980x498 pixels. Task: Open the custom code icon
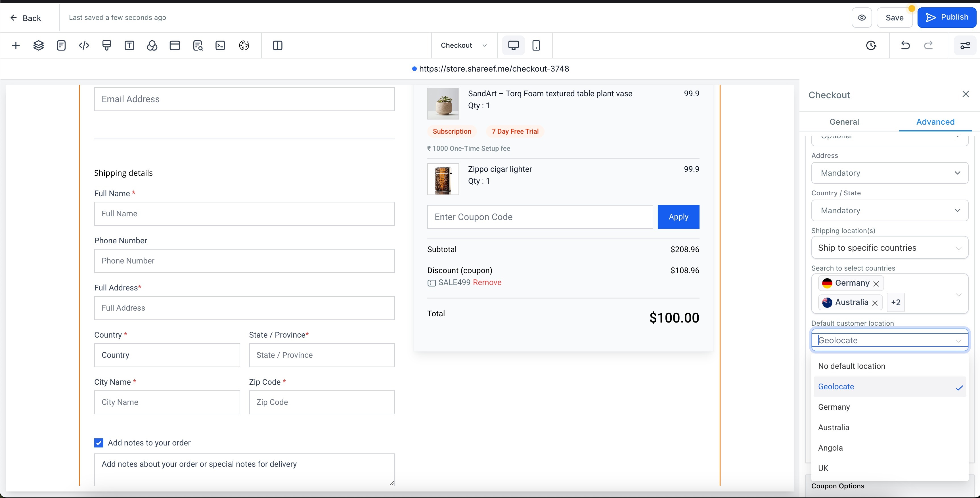pyautogui.click(x=84, y=46)
